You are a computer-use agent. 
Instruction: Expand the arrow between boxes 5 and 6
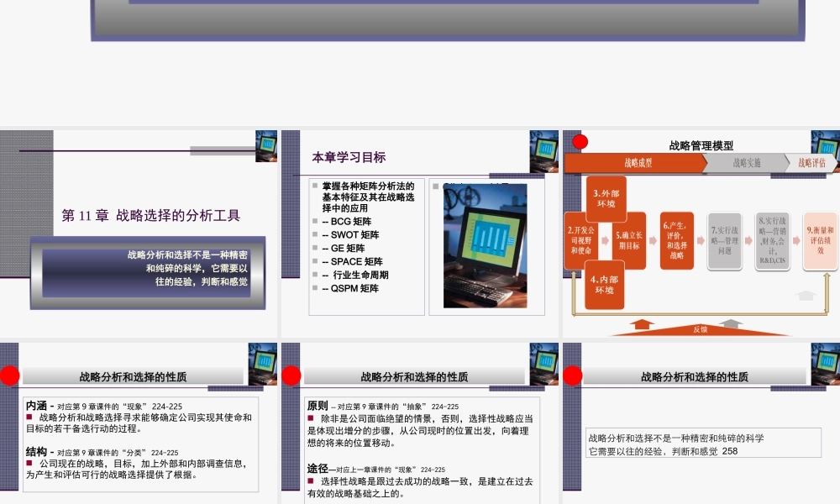(x=652, y=240)
